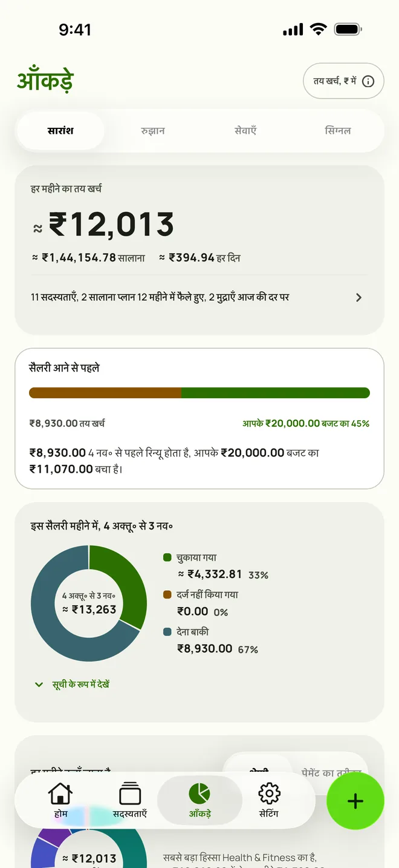
Task: Switch to रुझान tab
Action: click(153, 131)
